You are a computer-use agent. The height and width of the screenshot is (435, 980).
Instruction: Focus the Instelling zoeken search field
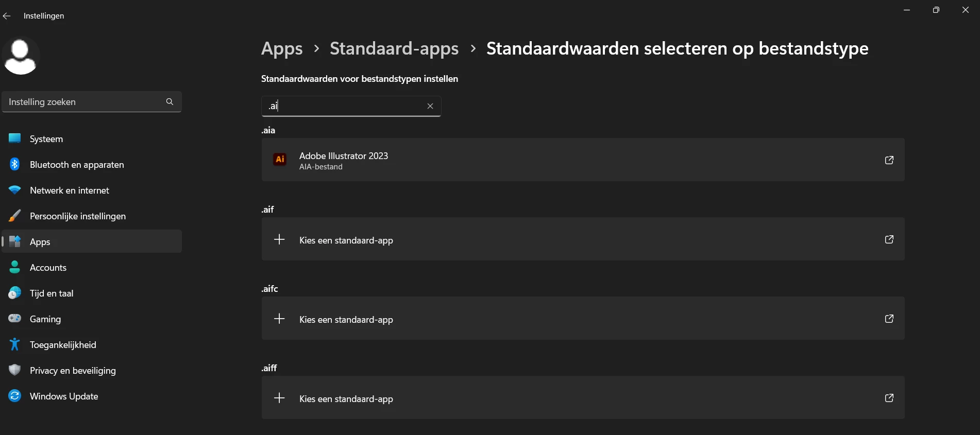click(92, 102)
